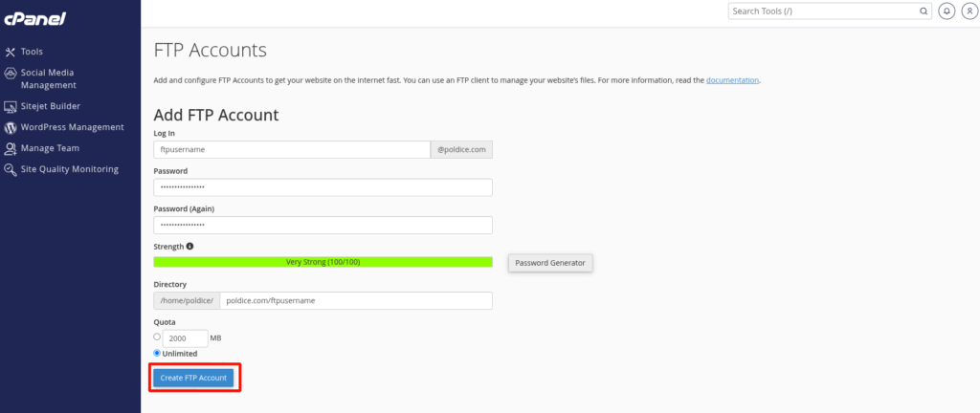
Task: Select the MB-limited quota radio button
Action: [x=158, y=337]
